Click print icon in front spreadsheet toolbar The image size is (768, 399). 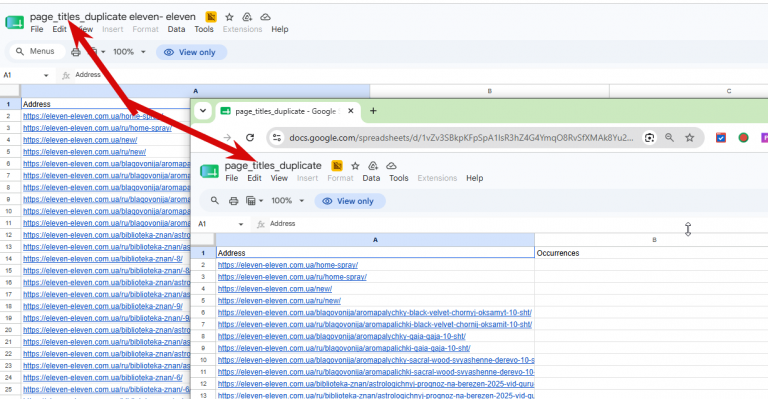pos(234,201)
